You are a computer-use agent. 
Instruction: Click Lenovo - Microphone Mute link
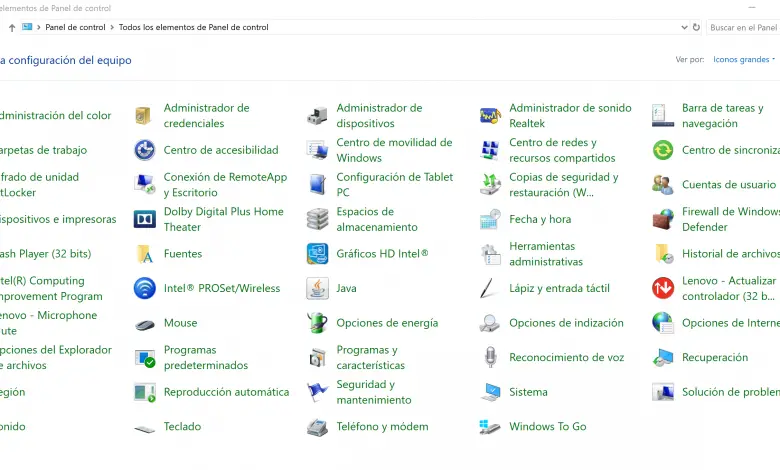pos(48,323)
